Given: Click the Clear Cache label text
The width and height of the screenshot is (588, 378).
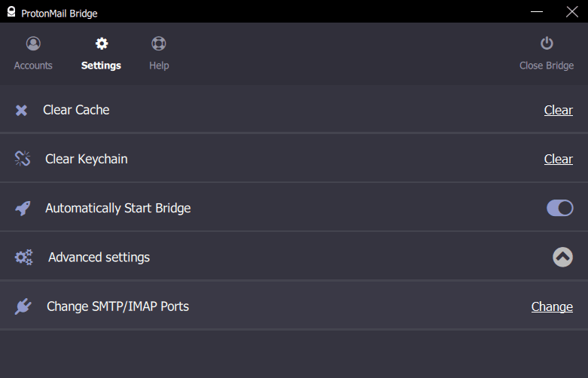Looking at the screenshot, I should click(x=76, y=110).
